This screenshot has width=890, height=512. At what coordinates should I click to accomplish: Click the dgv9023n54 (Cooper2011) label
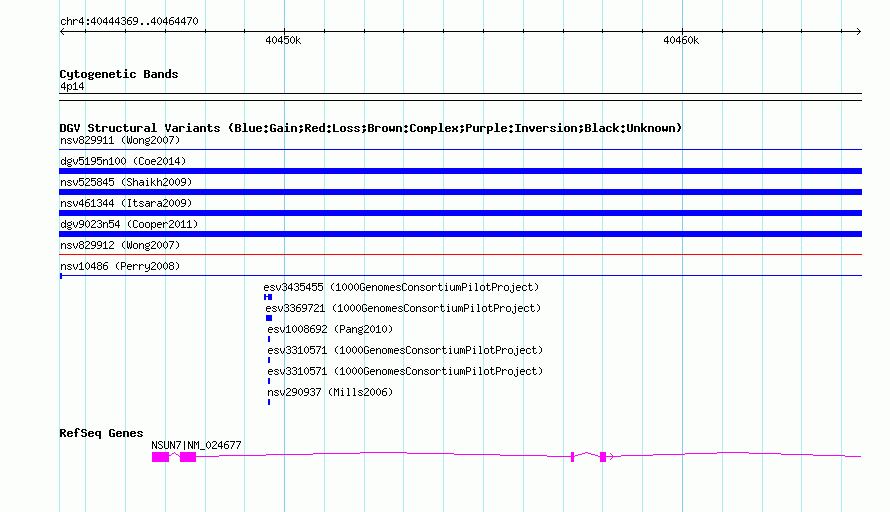(x=129, y=224)
